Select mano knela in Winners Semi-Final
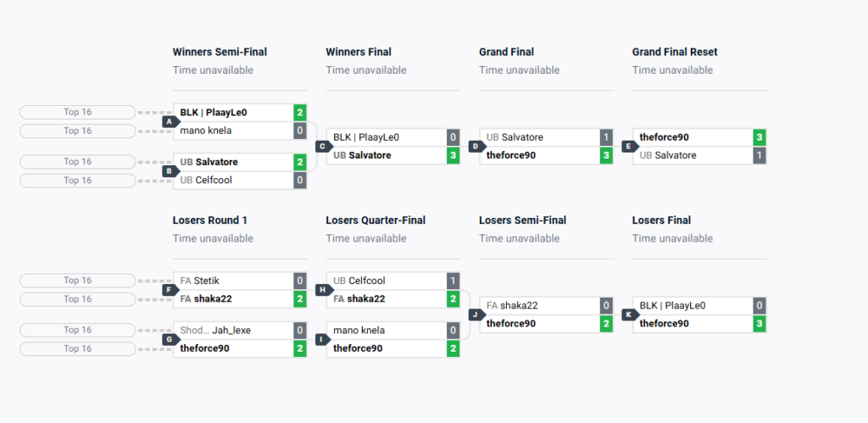868x423 pixels. point(206,131)
